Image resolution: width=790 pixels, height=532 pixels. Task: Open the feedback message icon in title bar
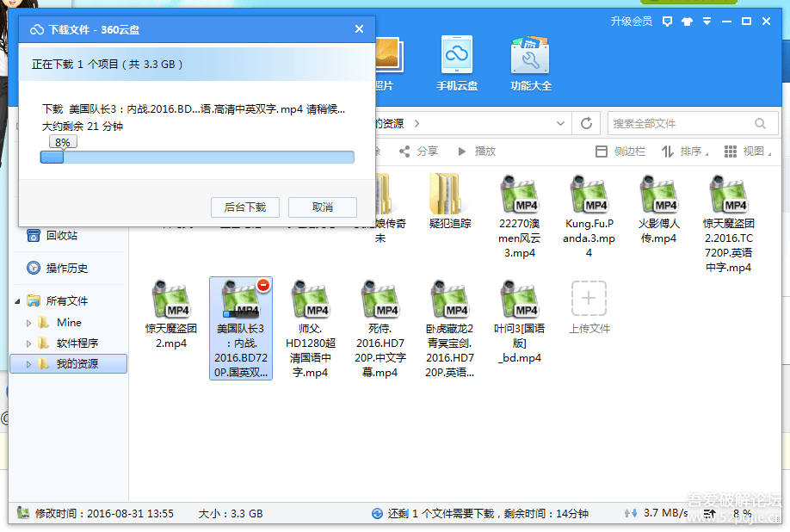point(667,22)
